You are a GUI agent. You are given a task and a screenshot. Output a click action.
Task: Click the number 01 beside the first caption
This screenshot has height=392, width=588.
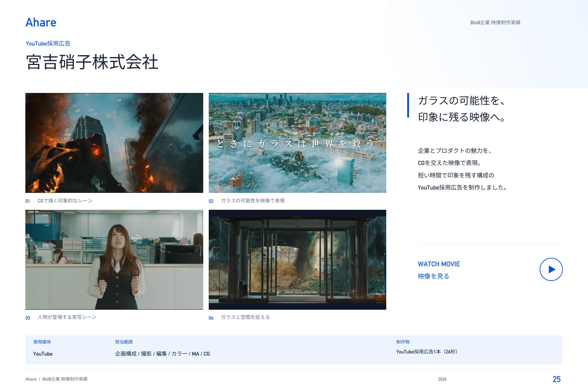[28, 201]
